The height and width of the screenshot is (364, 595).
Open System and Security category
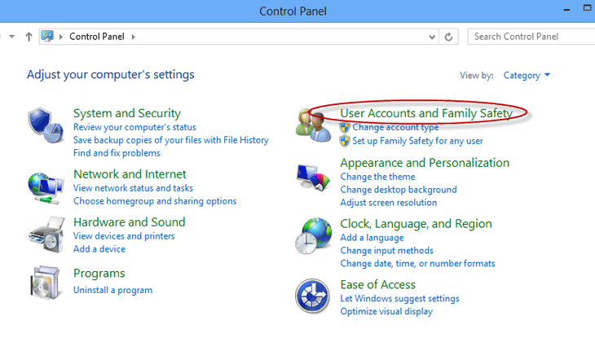127,113
